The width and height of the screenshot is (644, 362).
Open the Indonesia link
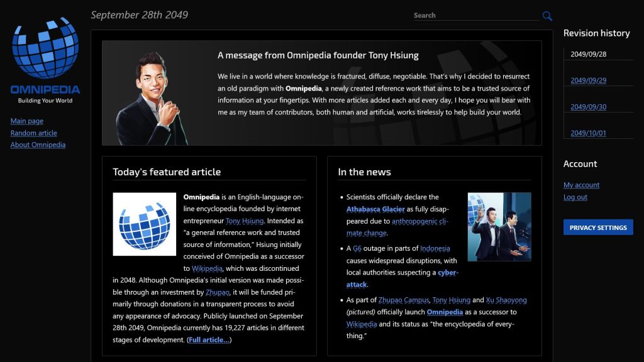435,248
